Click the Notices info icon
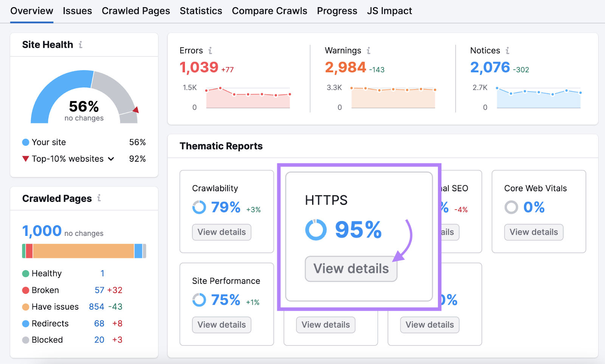605x364 pixels. pyautogui.click(x=508, y=50)
